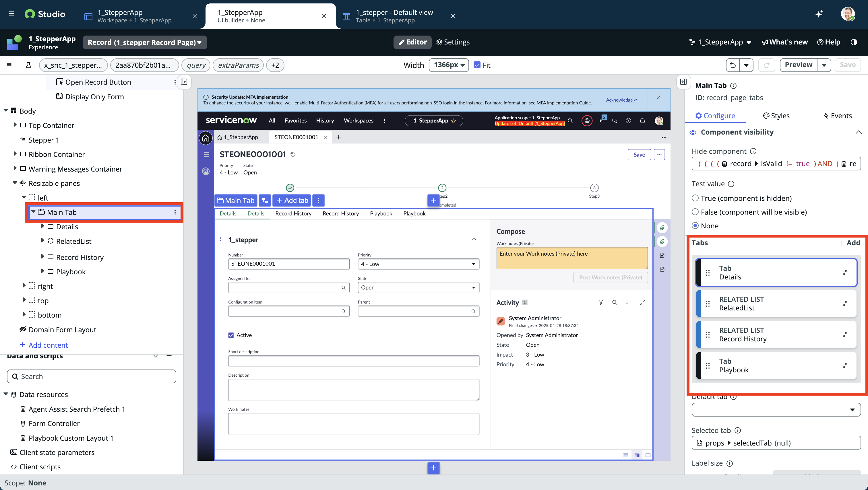Expand the Top Container tree node
Image resolution: width=868 pixels, height=490 pixels.
tap(15, 125)
